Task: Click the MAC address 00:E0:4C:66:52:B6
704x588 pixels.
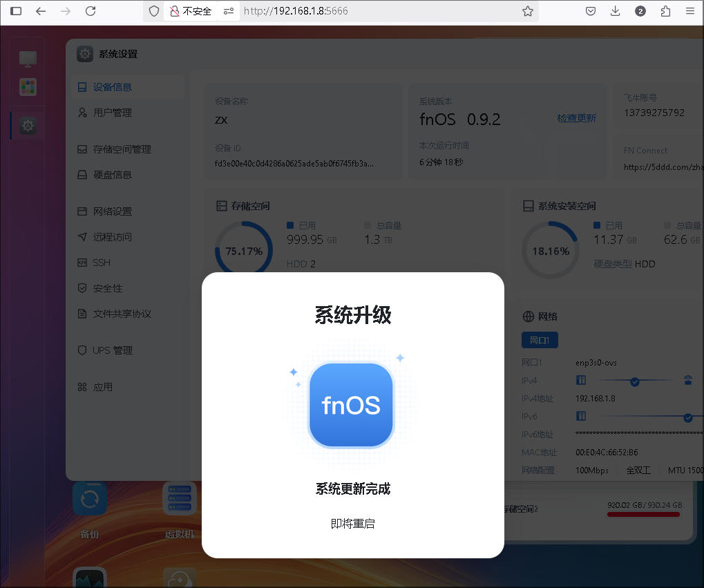Action: 607,453
